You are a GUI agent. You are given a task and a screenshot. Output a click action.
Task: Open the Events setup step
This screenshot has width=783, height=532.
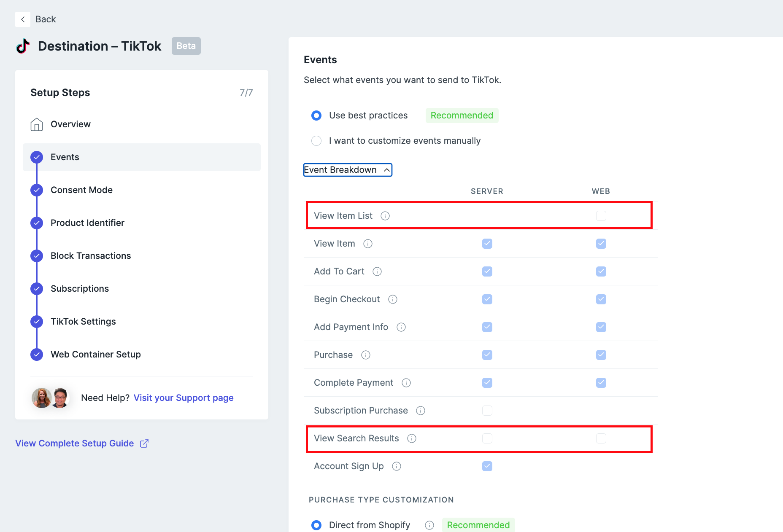click(x=142, y=157)
